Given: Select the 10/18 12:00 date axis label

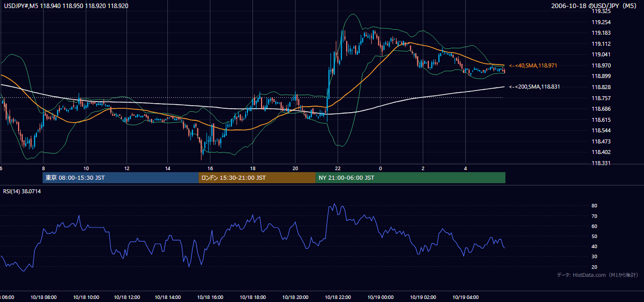Looking at the screenshot, I should click(x=127, y=297).
